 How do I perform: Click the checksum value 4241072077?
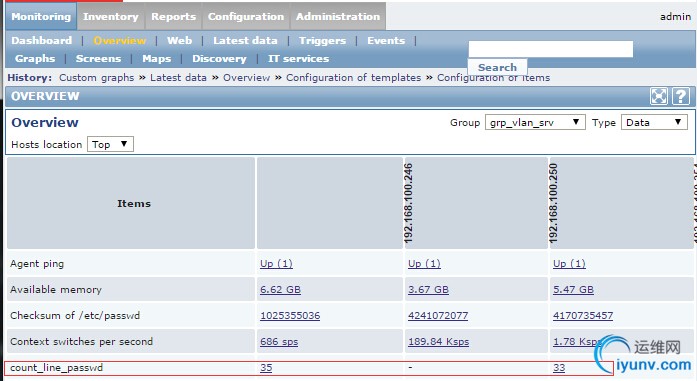coord(438,316)
